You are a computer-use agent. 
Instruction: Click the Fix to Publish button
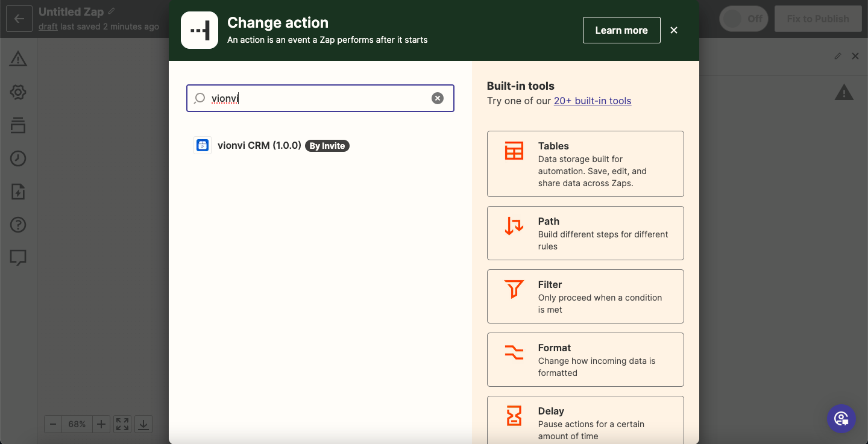[x=818, y=19]
